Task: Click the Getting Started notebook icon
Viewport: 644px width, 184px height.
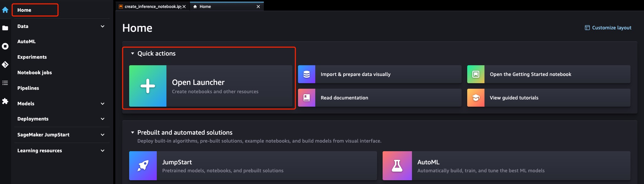Action: pyautogui.click(x=476, y=74)
